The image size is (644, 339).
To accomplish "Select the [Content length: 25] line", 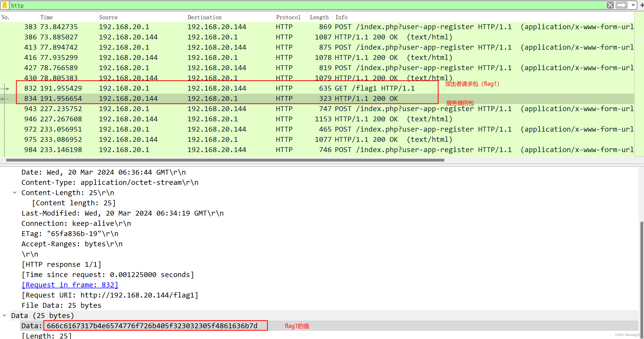I will pos(74,203).
